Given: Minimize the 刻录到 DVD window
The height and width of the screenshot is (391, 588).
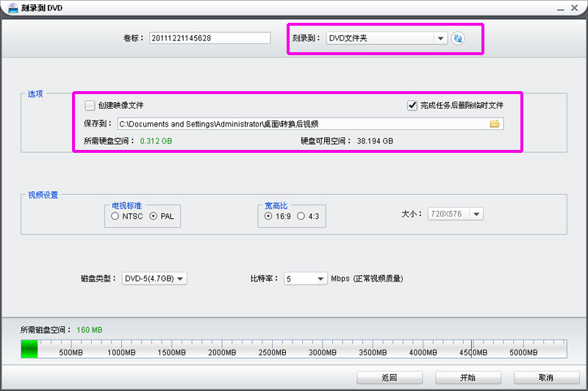Looking at the screenshot, I should (x=561, y=8).
